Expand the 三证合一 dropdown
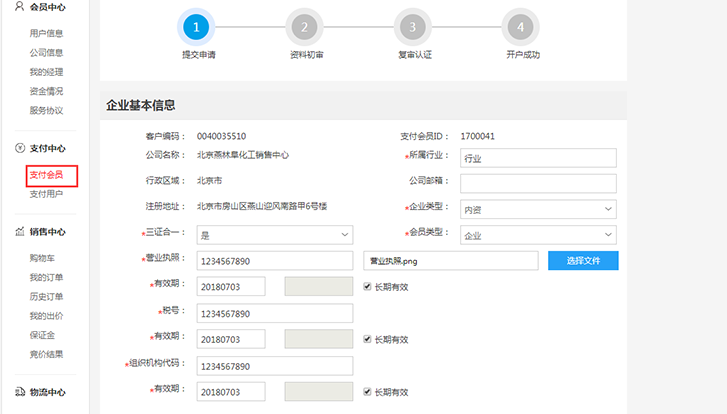Image resolution: width=727 pixels, height=414 pixels. 275,235
